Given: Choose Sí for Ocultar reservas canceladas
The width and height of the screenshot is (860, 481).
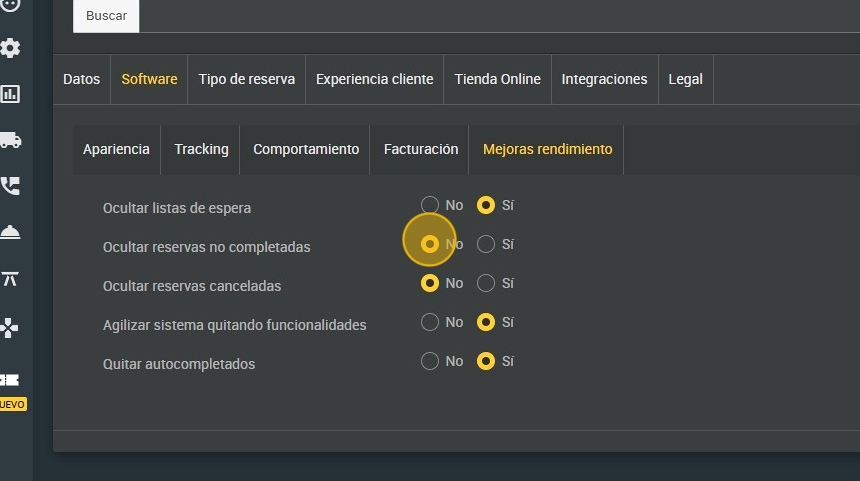Looking at the screenshot, I should [486, 283].
